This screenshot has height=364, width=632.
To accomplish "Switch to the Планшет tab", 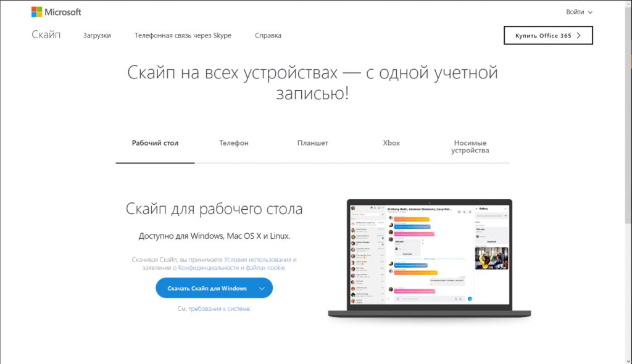I will 312,143.
